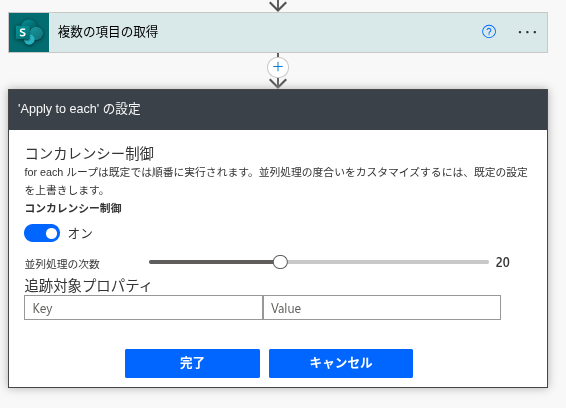
Task: Focus the Value input field
Action: (382, 308)
